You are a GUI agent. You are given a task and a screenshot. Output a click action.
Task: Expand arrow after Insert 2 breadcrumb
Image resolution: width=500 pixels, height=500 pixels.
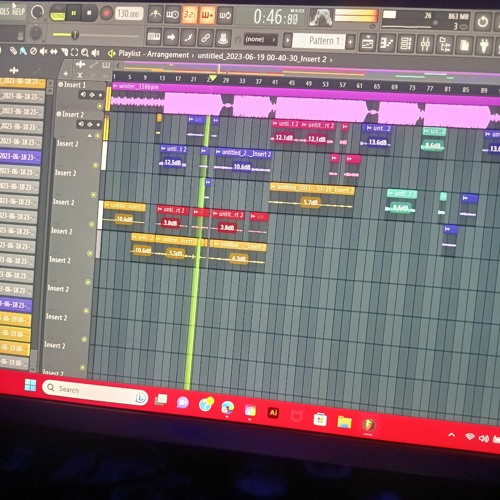pyautogui.click(x=331, y=60)
